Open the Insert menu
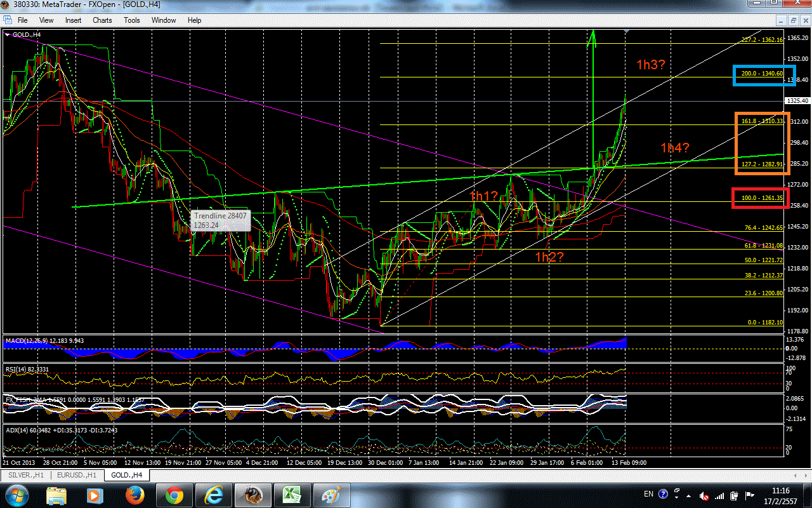Screen dimensions: 812x508 (x=73, y=20)
